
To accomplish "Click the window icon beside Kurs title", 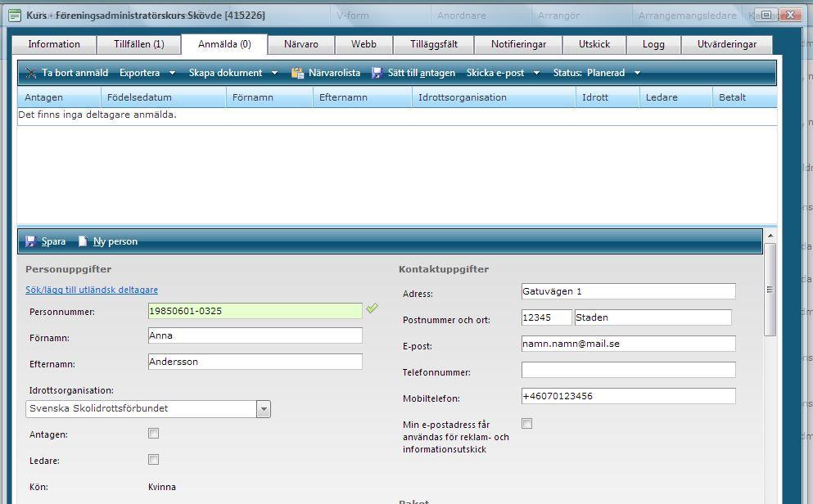I will coord(15,16).
